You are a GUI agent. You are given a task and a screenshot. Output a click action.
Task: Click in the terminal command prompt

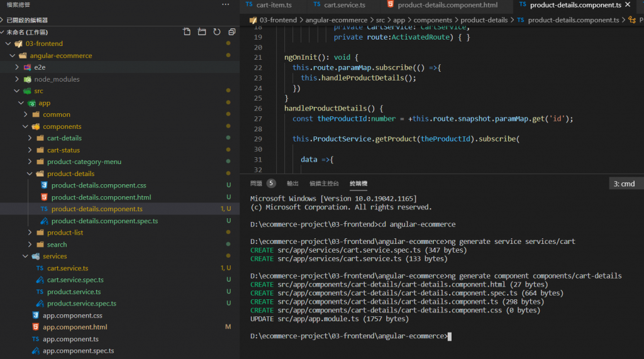tap(450, 337)
